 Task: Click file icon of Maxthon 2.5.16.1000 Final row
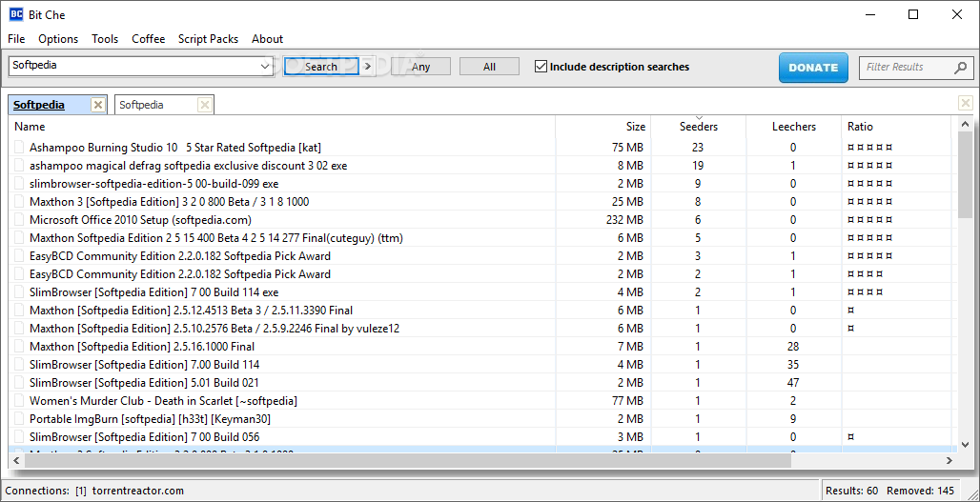(19, 347)
